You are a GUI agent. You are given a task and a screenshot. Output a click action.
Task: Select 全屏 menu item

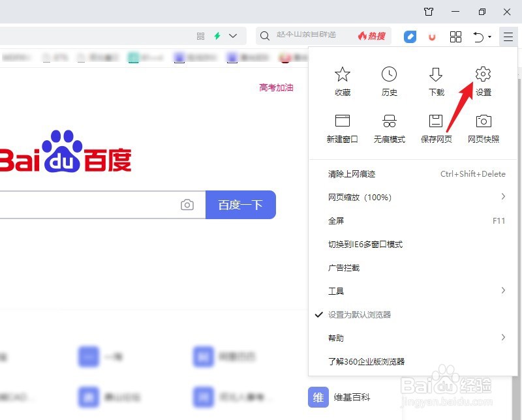413,220
